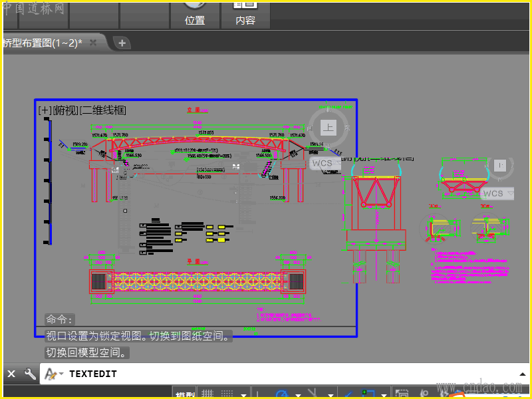Toggle isometric drafting icon
The width and height of the screenshot is (532, 399).
[x=313, y=393]
